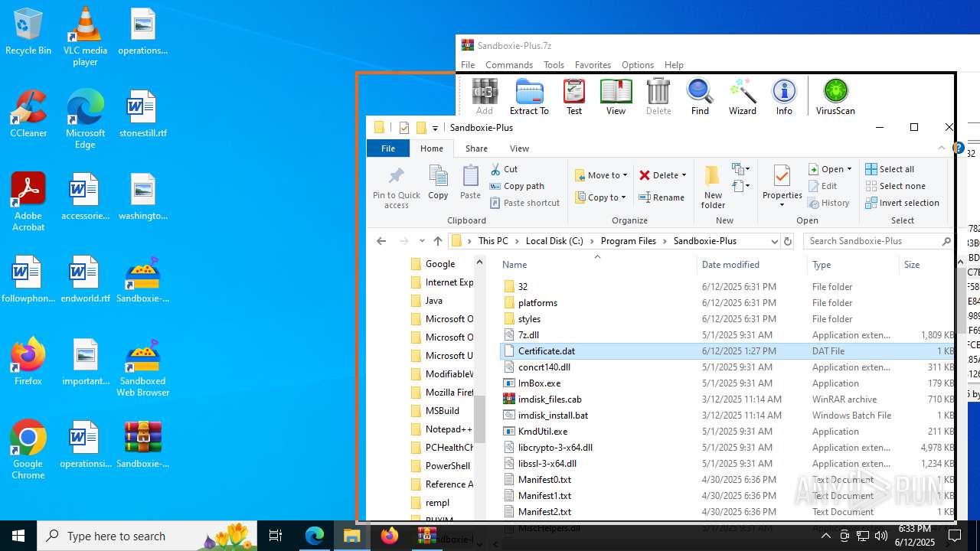
Task: Click Select all in ribbon
Action: [890, 169]
